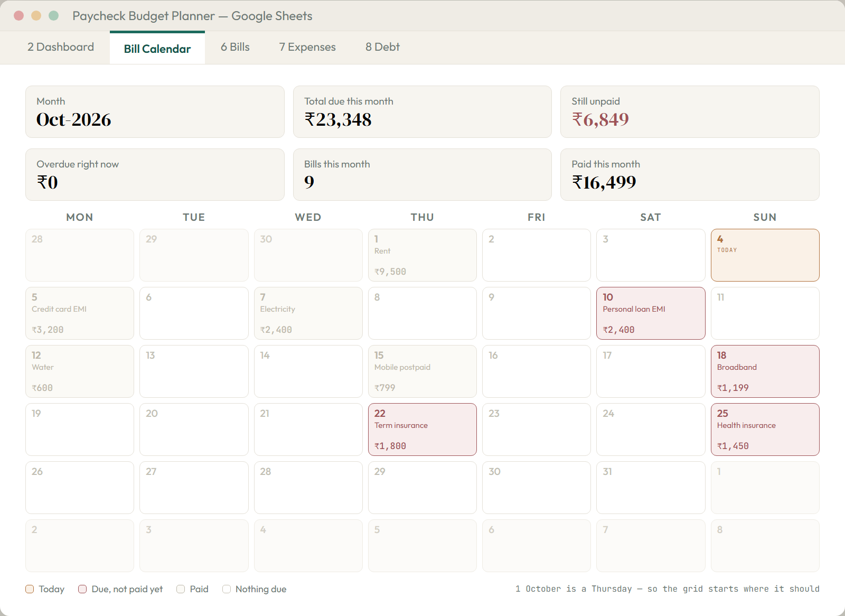This screenshot has height=616, width=845.
Task: Click the day 16 calendar cell
Action: pyautogui.click(x=537, y=371)
